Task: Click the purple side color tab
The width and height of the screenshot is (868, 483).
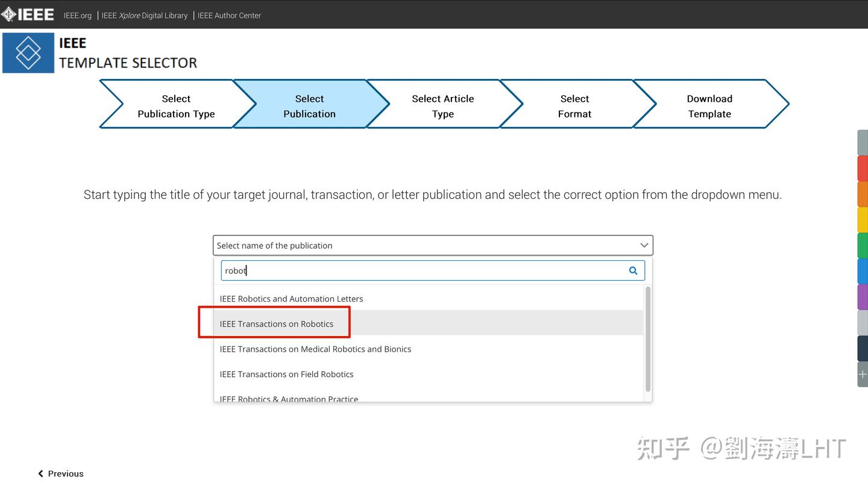Action: pyautogui.click(x=863, y=297)
